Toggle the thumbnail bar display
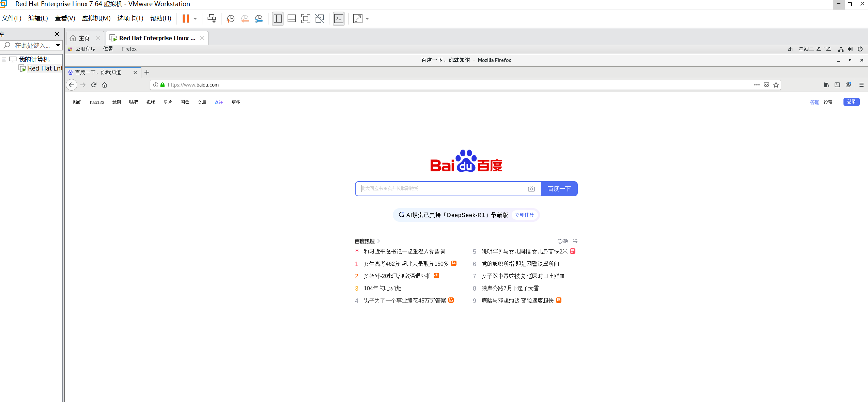Image resolution: width=868 pixels, height=402 pixels. point(292,19)
